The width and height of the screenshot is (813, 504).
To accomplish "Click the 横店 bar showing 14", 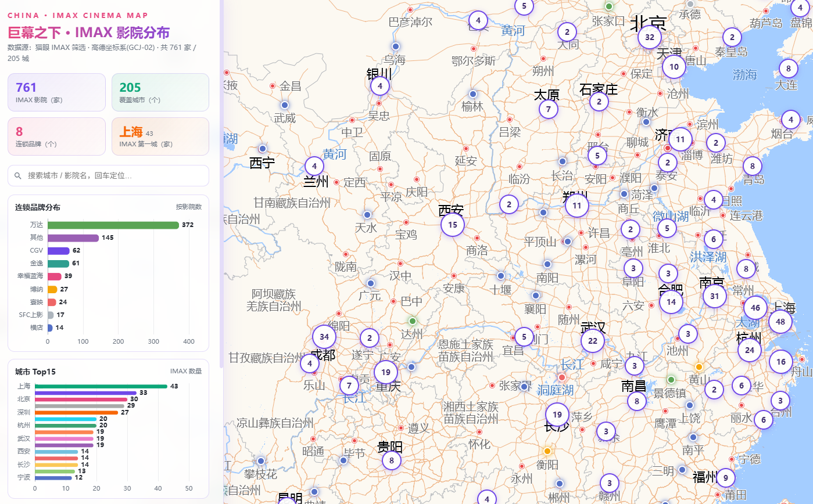I will pyautogui.click(x=50, y=327).
